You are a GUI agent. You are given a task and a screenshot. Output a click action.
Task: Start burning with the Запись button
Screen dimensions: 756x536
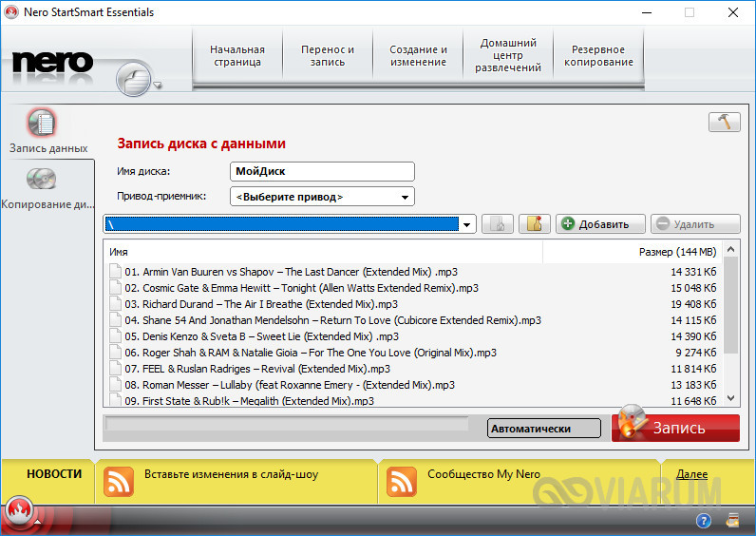coord(675,428)
